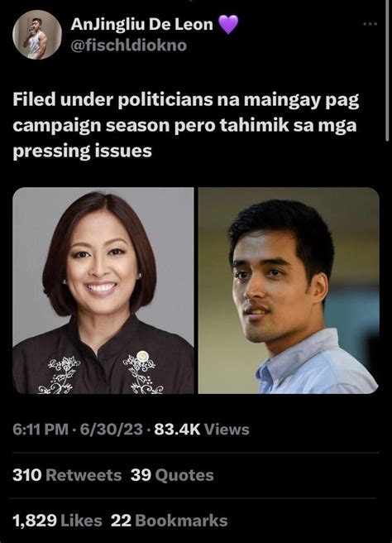This screenshot has height=543, width=392.
Task: Click the 6:11 PM timestamp
Action: pyautogui.click(x=41, y=430)
